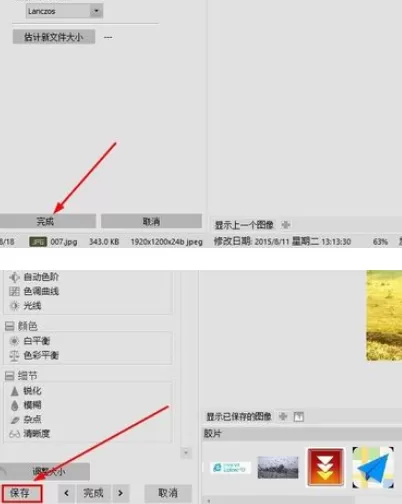Click the 保存 save button
Viewport: 402px width, 504px height.
click(x=22, y=493)
